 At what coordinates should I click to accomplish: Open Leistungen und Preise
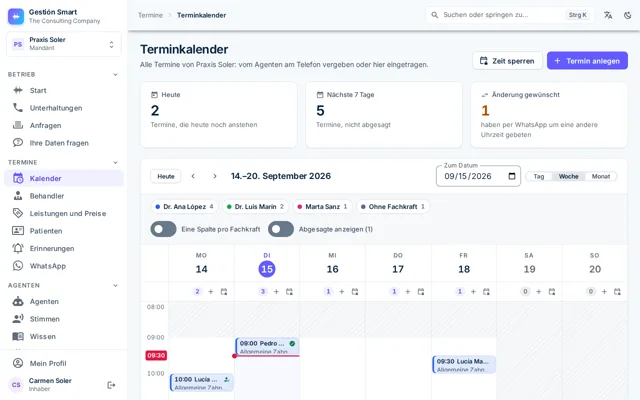[64, 213]
